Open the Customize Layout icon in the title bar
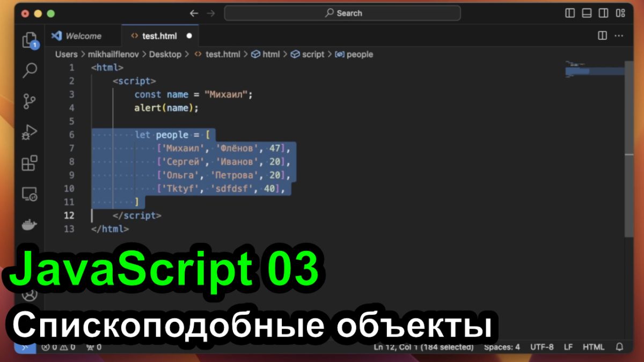Image resolution: width=644 pixels, height=362 pixels. (x=620, y=13)
